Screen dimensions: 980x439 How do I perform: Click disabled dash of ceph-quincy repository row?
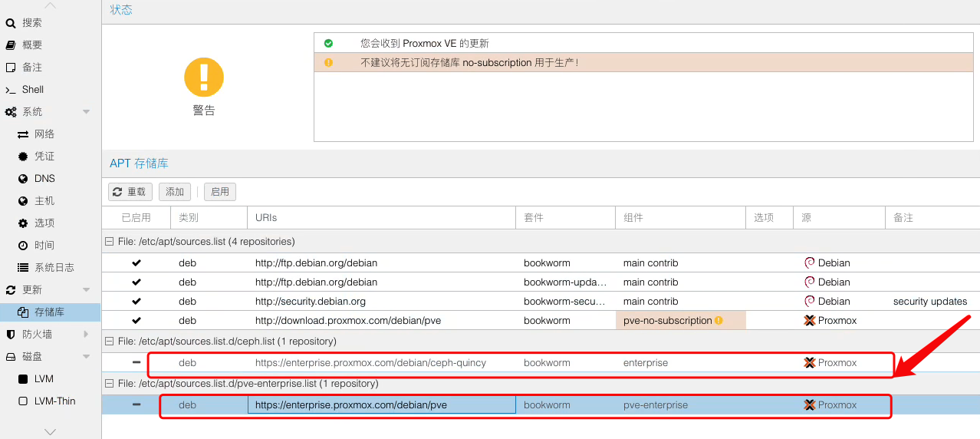tap(136, 363)
